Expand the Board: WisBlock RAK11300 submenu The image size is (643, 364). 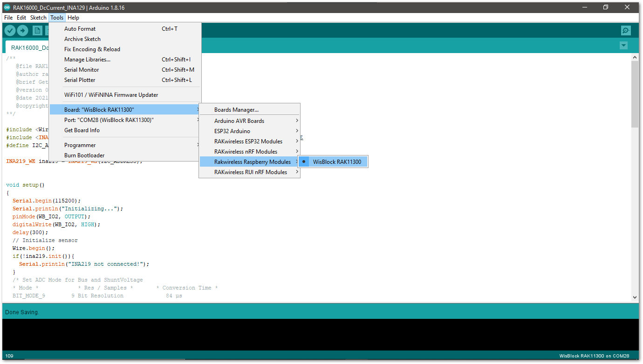point(125,110)
